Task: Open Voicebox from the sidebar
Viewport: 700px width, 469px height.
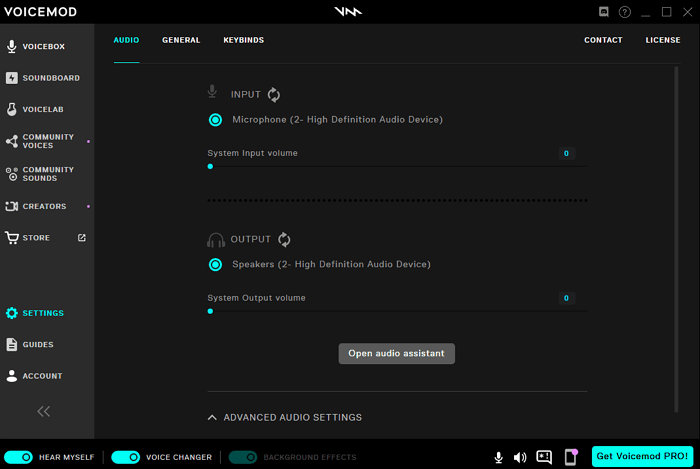Action: tap(46, 47)
